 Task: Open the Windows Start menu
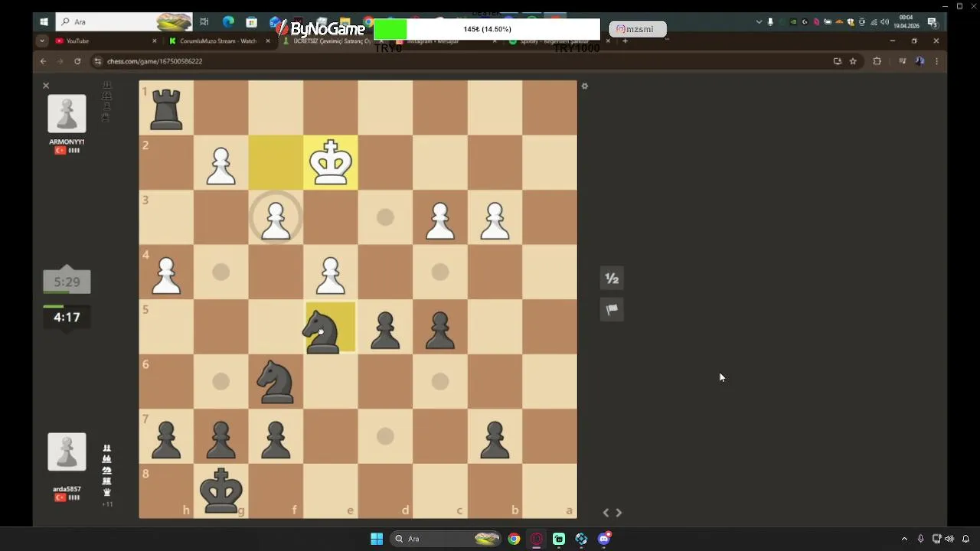tap(377, 539)
